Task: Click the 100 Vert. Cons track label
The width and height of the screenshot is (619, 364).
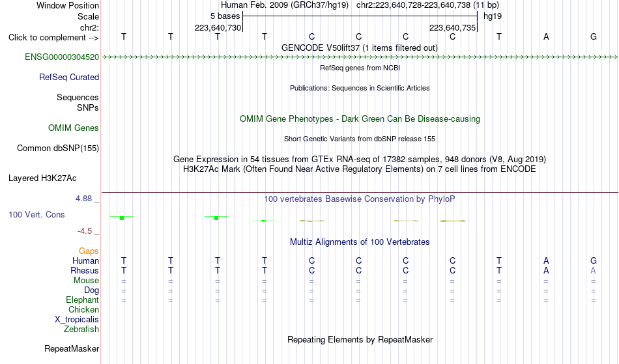Action: pyautogui.click(x=36, y=214)
